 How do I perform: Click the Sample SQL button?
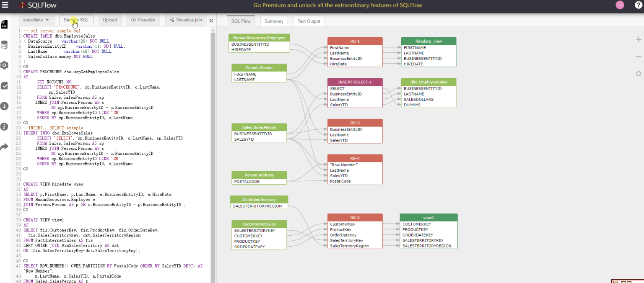click(76, 20)
